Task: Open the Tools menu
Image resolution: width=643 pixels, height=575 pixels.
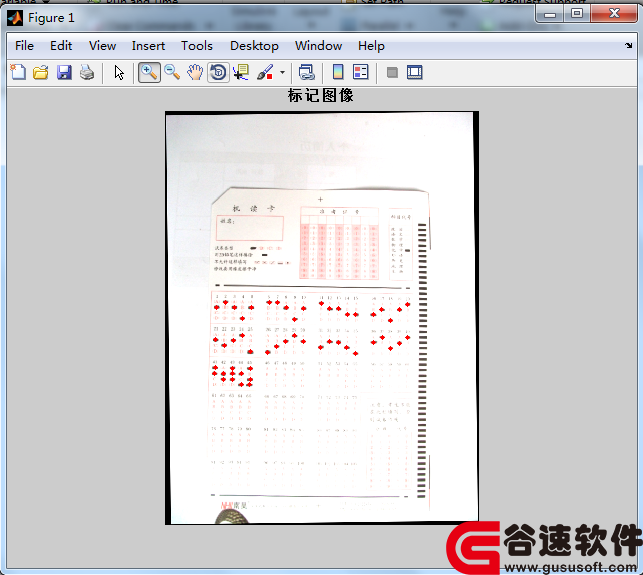Action: pyautogui.click(x=197, y=46)
